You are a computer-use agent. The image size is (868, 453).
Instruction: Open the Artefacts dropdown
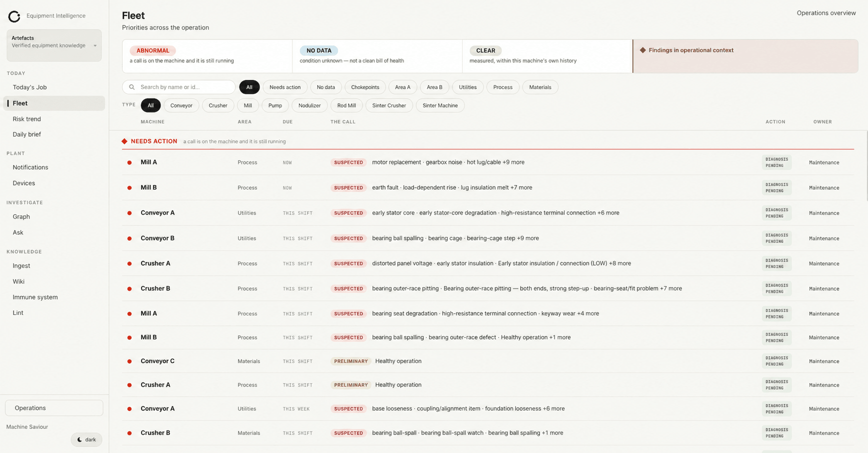[54, 45]
